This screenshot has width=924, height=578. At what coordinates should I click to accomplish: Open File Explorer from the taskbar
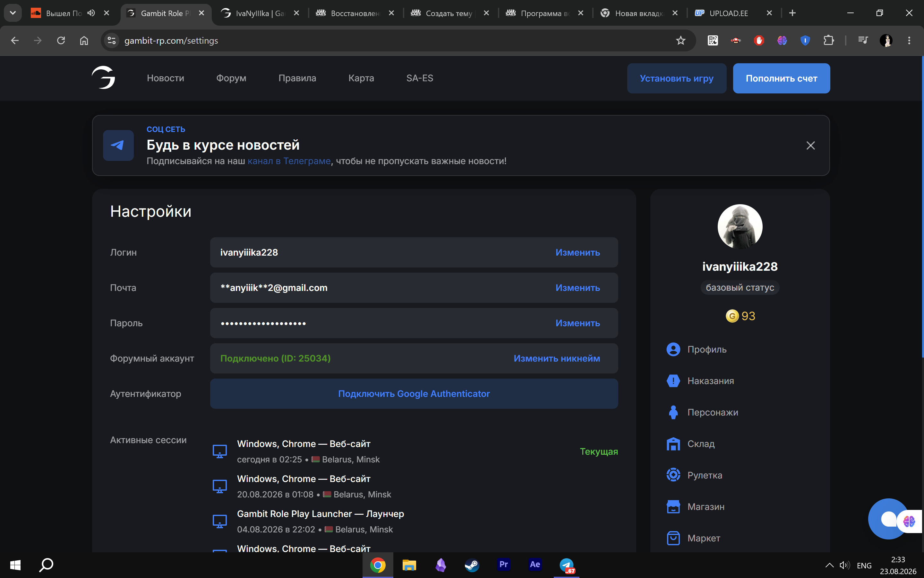pyautogui.click(x=409, y=565)
